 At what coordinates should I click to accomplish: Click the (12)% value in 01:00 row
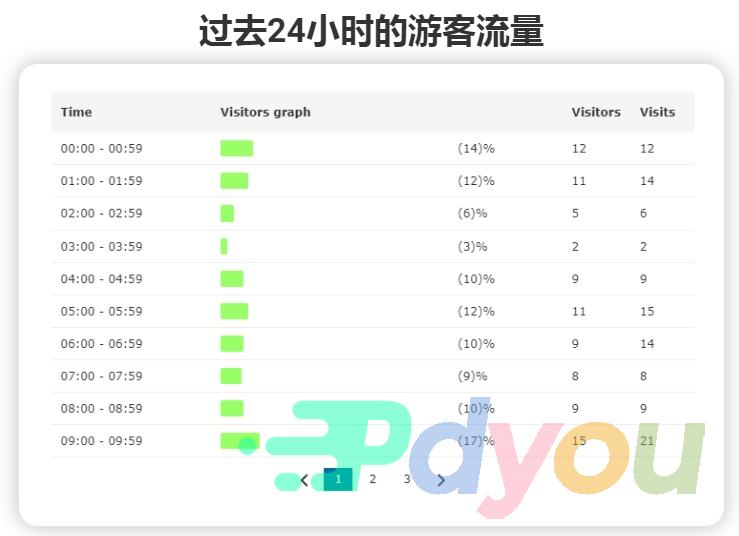click(476, 181)
